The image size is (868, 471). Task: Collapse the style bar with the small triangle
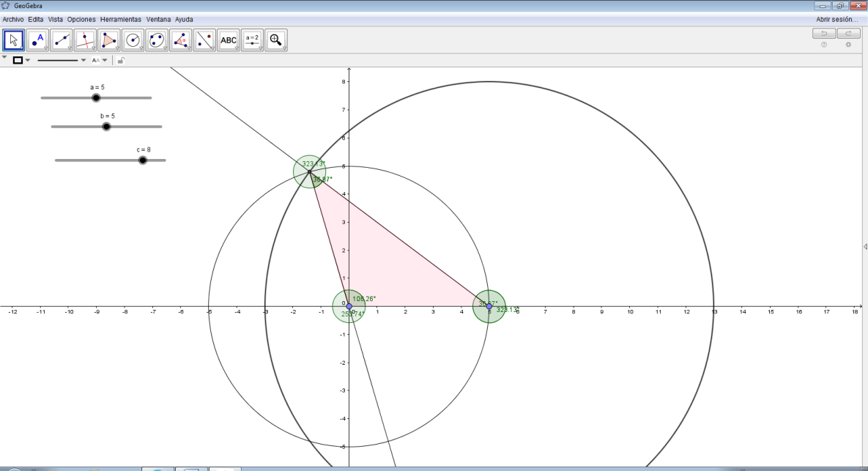(x=4, y=57)
